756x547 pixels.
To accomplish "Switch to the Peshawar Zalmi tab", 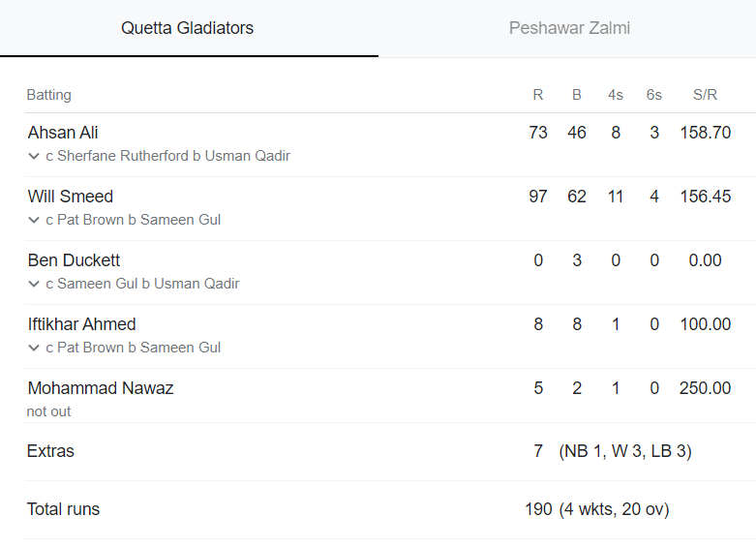I will (569, 28).
